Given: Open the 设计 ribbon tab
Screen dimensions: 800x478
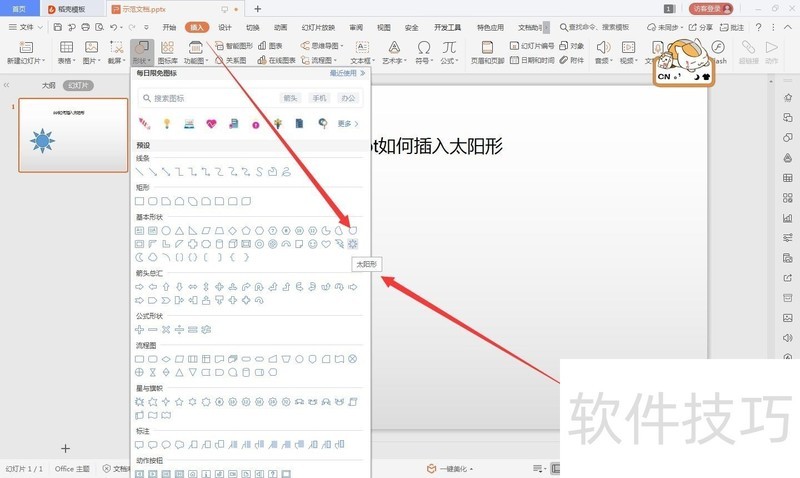Looking at the screenshot, I should pos(225,27).
